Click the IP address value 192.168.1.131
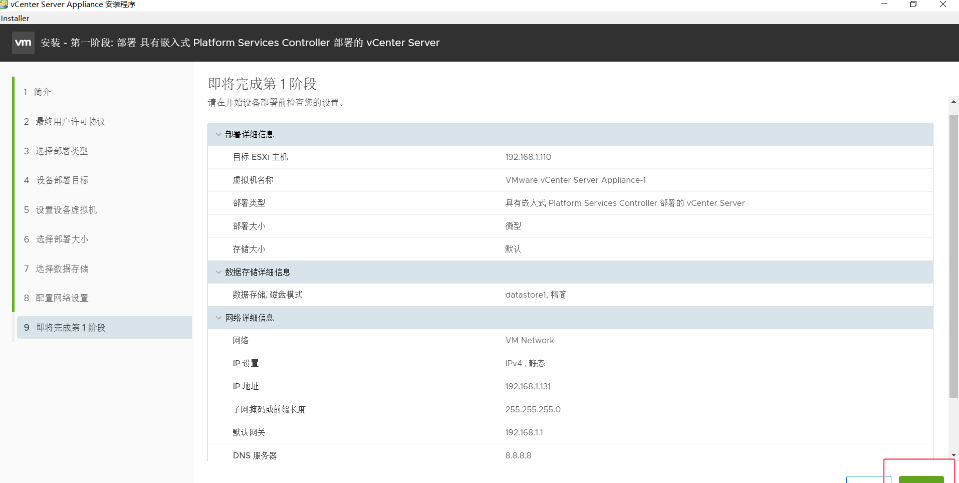Screen dimensions: 959x483 [x=528, y=386]
